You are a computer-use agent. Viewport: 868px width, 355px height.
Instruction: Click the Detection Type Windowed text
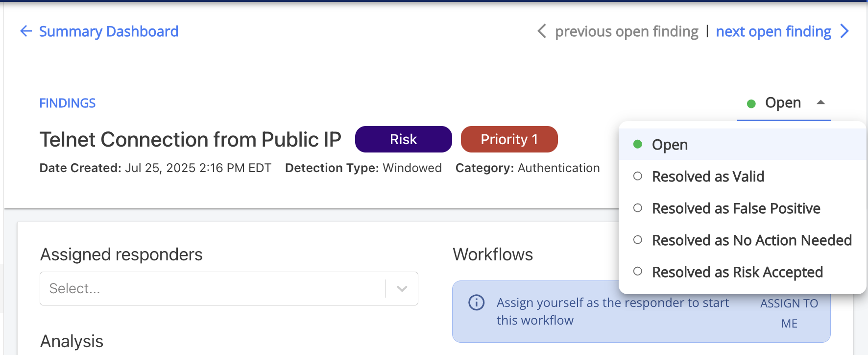click(x=363, y=168)
